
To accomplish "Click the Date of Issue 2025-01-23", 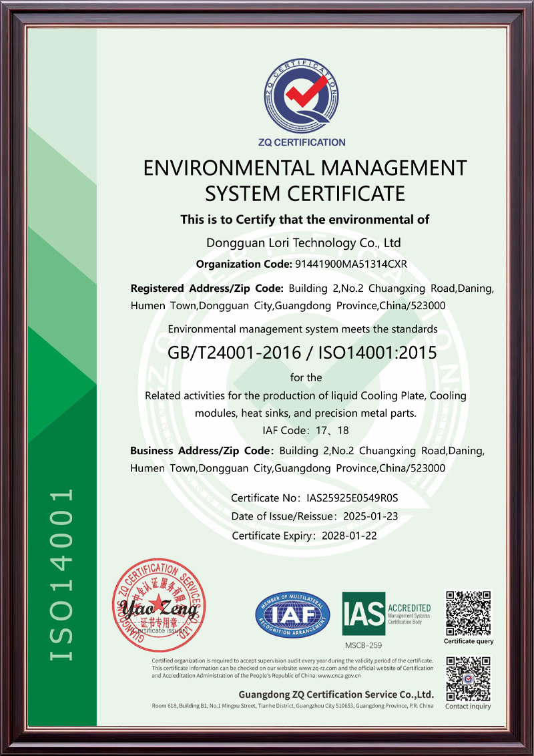I will click(370, 517).
